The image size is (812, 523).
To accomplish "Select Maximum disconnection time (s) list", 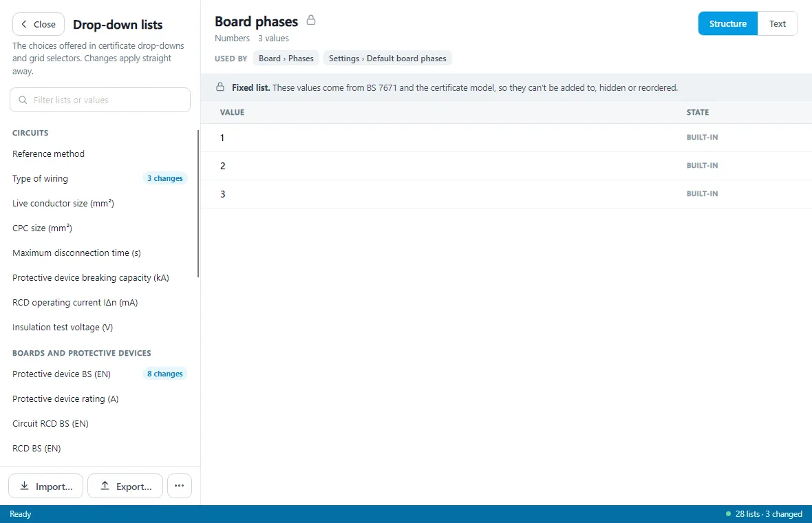I will (x=100, y=253).
